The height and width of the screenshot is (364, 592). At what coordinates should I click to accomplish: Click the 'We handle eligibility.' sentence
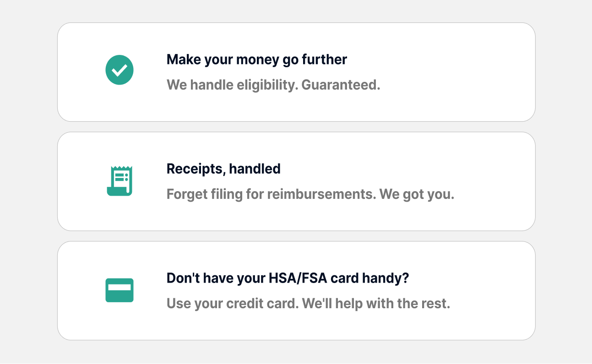(x=232, y=85)
